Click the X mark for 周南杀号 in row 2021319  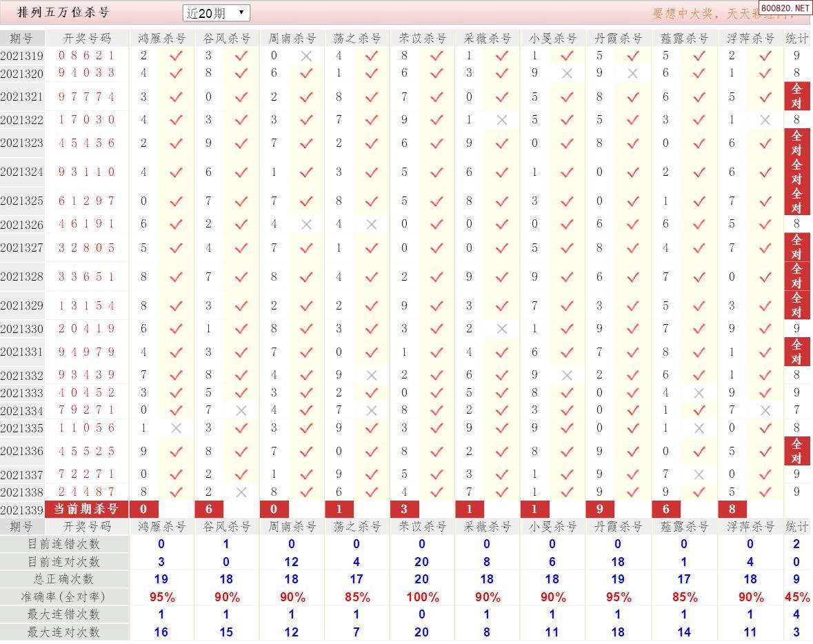pyautogui.click(x=306, y=56)
